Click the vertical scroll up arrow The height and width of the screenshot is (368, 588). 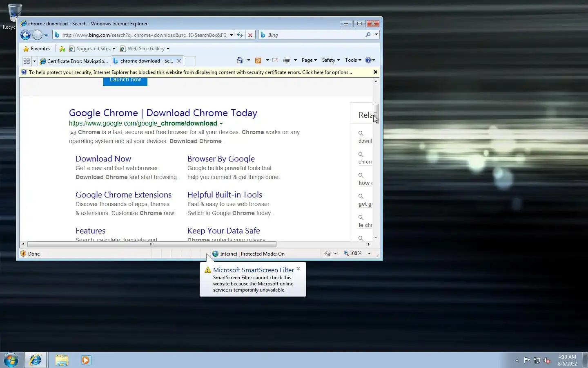(376, 81)
